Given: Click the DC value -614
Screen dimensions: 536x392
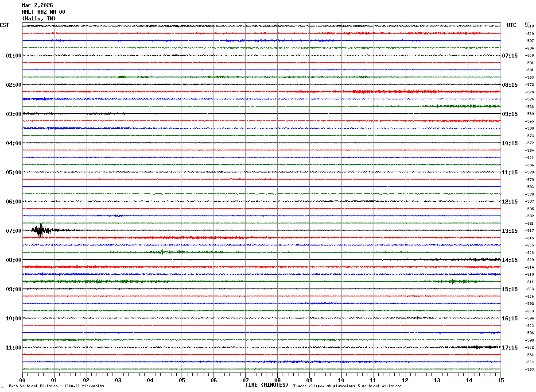Looking at the screenshot, I should coord(529,267).
